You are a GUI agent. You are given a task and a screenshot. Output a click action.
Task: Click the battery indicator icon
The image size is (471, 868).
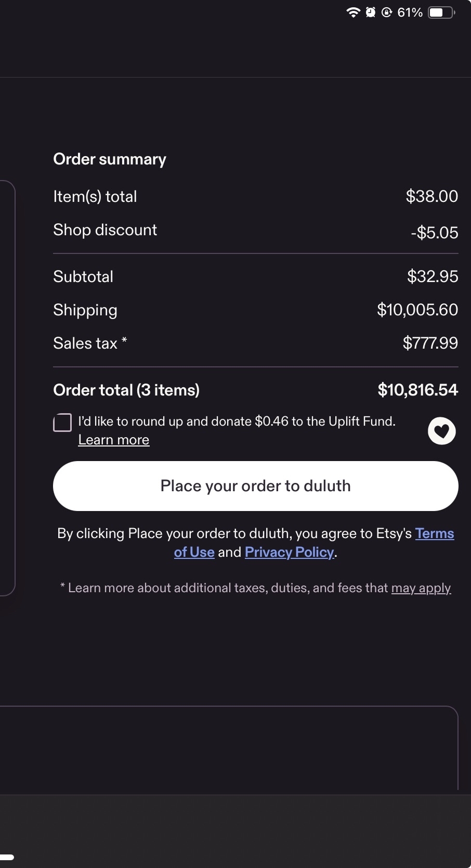click(x=441, y=12)
